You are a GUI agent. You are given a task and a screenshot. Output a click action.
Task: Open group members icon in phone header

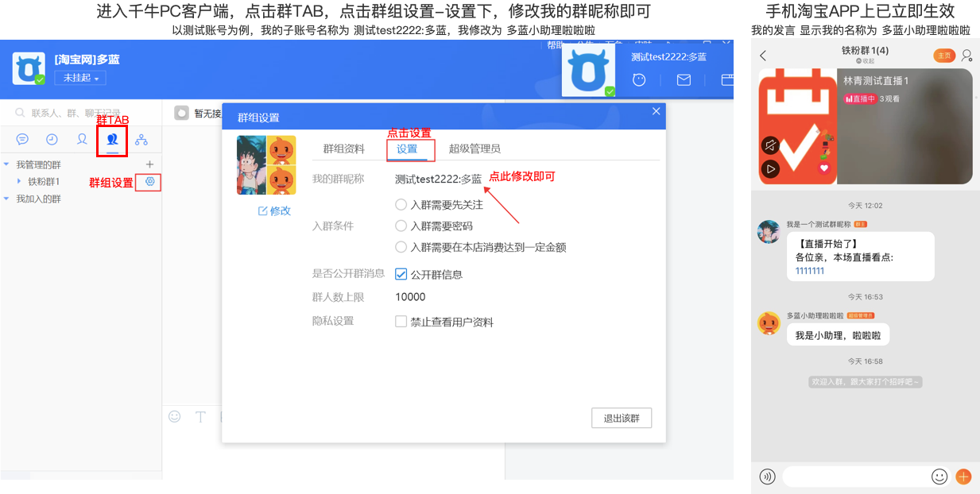point(966,56)
